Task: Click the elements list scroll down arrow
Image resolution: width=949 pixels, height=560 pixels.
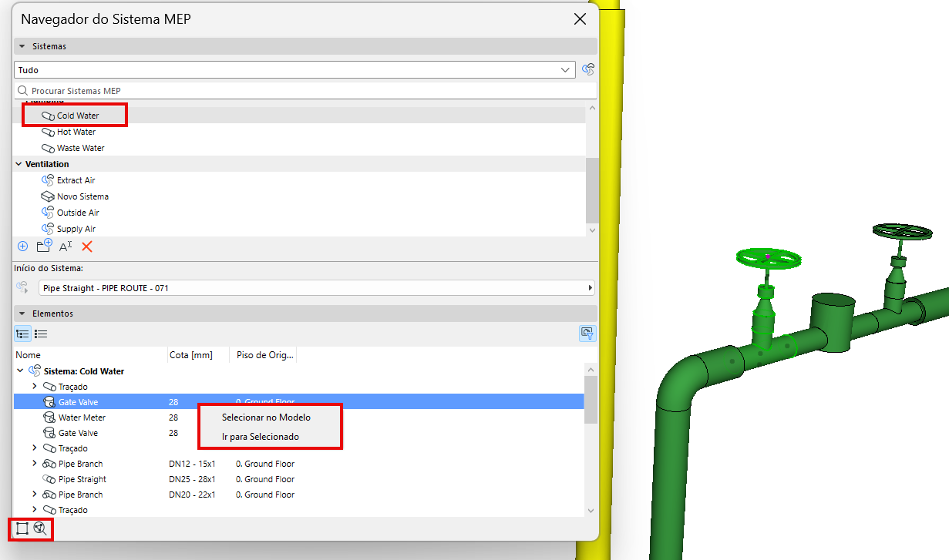Action: (x=591, y=510)
